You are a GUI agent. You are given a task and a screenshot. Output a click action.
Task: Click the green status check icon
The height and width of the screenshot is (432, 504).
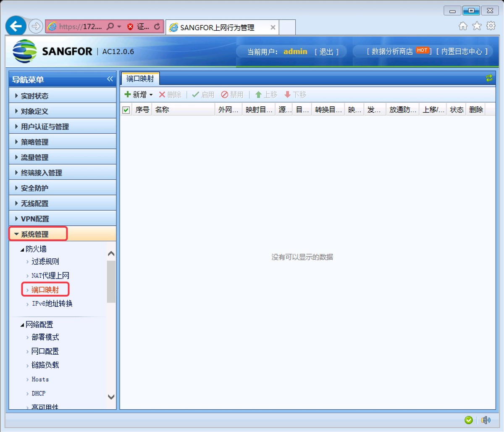click(x=469, y=420)
